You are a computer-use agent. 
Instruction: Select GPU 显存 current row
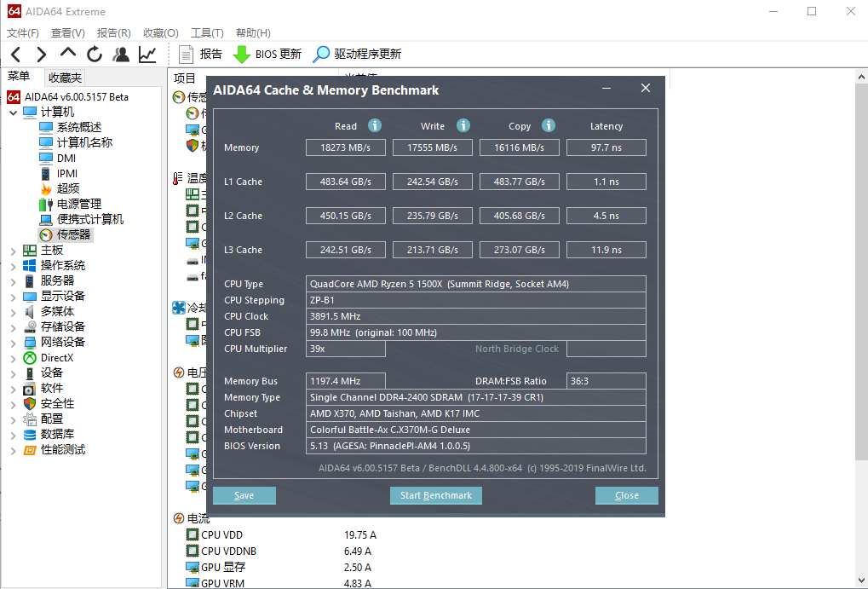click(x=279, y=568)
